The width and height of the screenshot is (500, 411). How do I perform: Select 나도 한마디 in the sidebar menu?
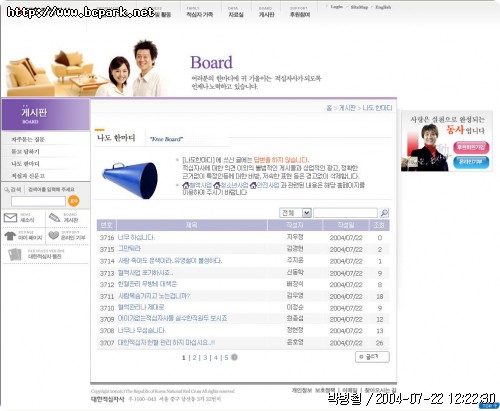click(x=25, y=163)
